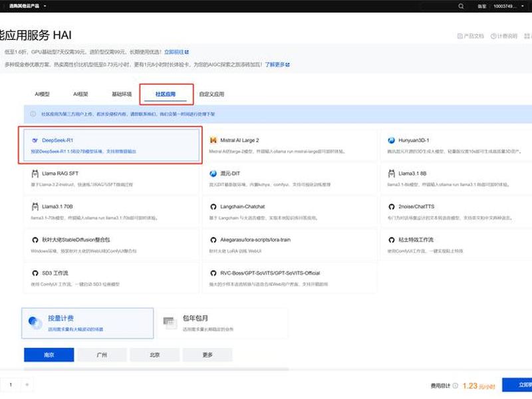Click the Hunyuan3D-1 logo icon
532x399 pixels.
tap(391, 140)
